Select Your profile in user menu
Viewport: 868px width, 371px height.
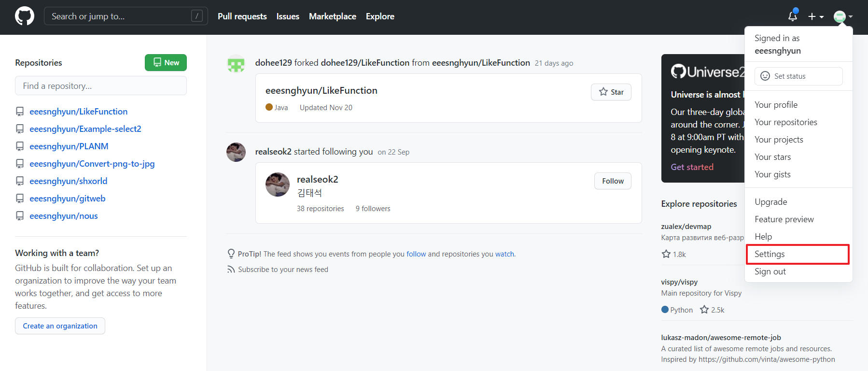pyautogui.click(x=798, y=105)
